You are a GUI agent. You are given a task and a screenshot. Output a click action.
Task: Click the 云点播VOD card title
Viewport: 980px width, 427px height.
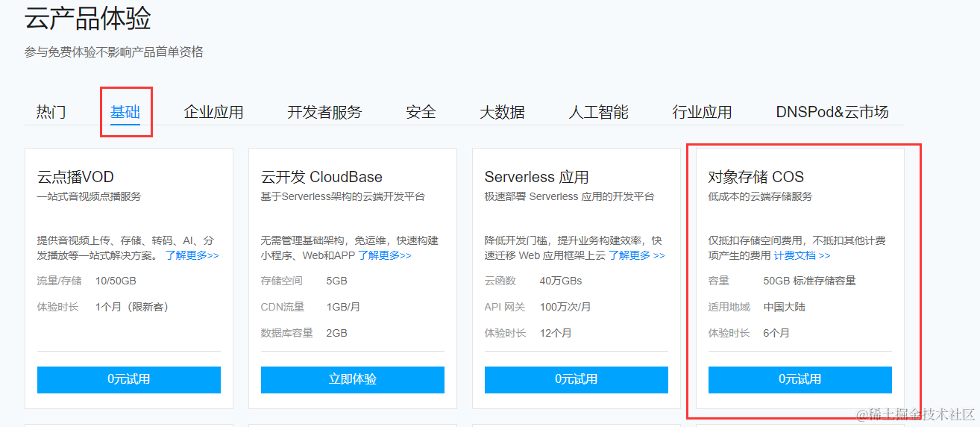click(75, 177)
